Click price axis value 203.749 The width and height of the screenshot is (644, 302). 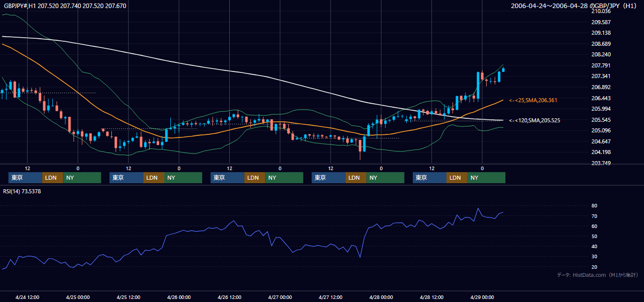[x=601, y=163]
